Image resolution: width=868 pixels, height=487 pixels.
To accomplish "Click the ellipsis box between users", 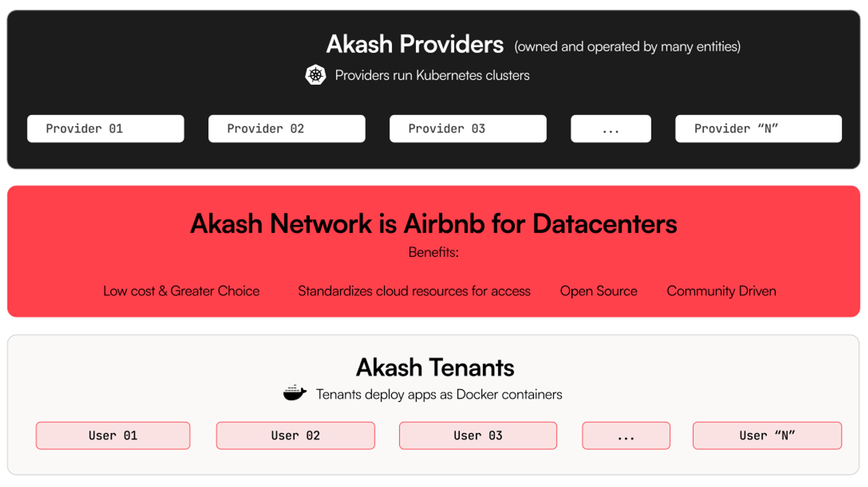I will 626,436.
